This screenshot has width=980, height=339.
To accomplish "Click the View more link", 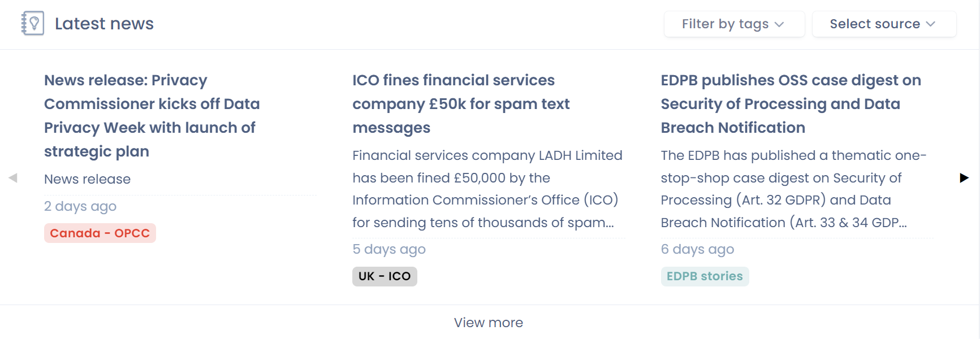I will 489,323.
